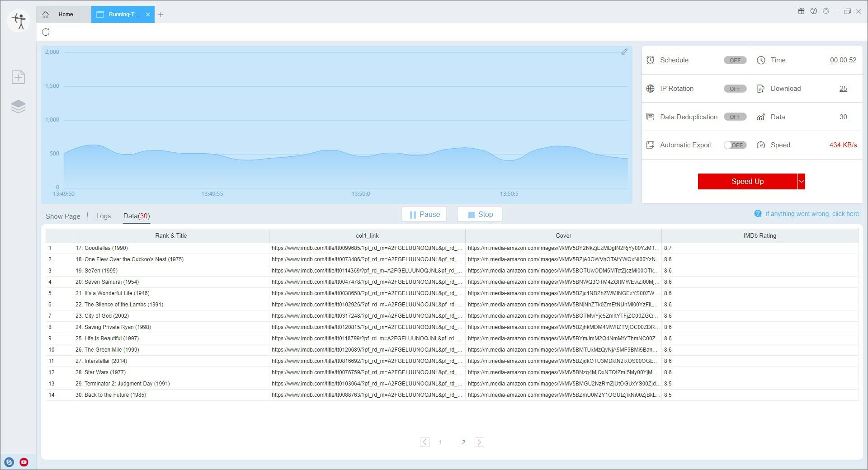The image size is (868, 470).
Task: Click the 434 KB/s speed value
Action: [x=843, y=145]
